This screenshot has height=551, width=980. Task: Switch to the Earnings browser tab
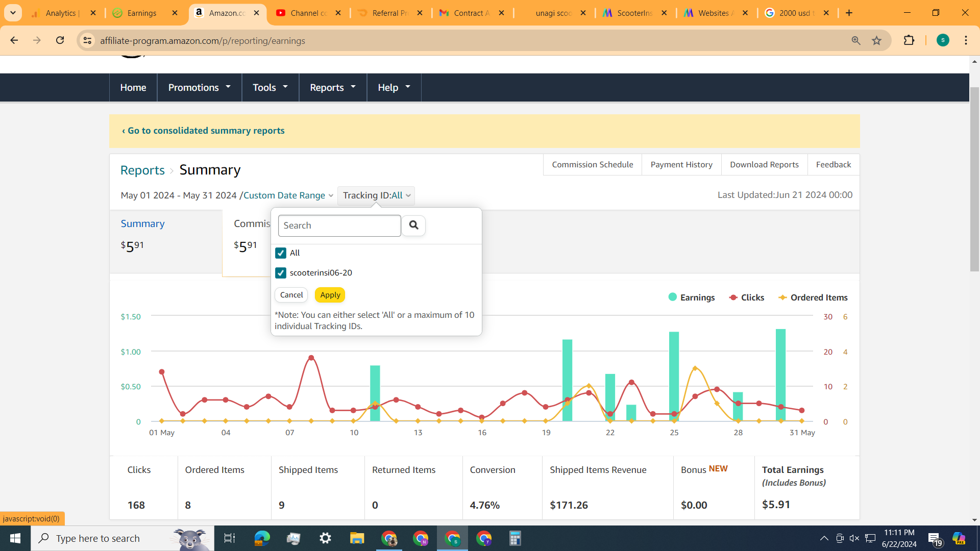tap(142, 13)
